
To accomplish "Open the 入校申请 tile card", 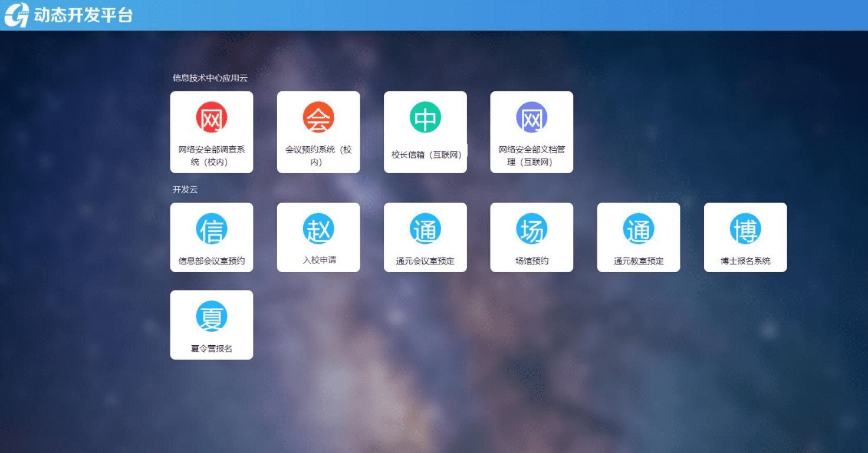I will tap(318, 237).
